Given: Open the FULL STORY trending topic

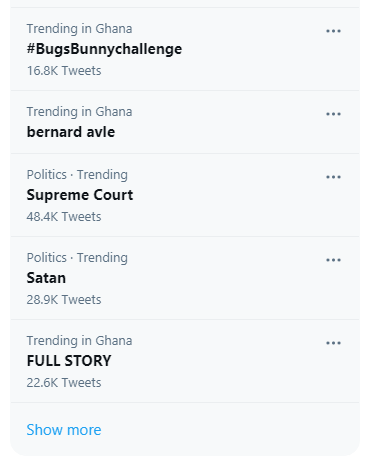Looking at the screenshot, I should 69,361.
